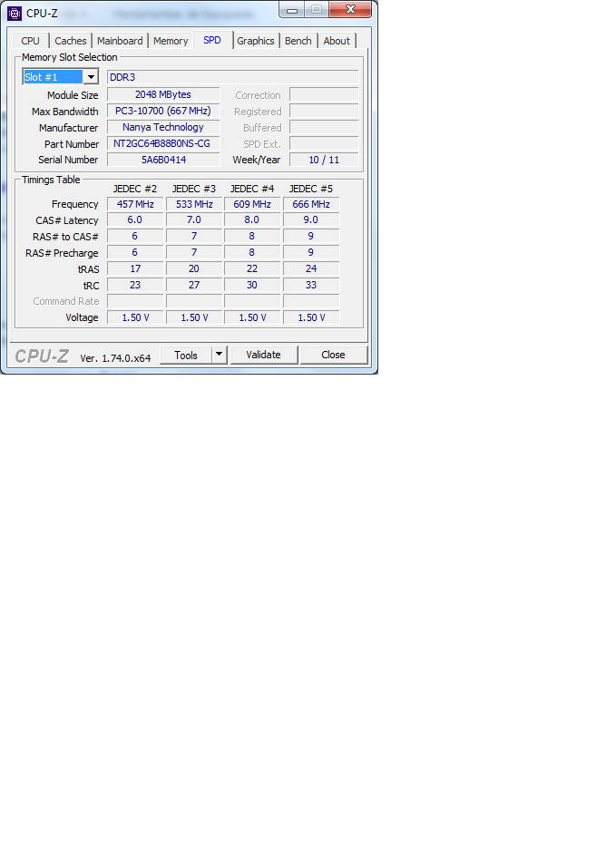
Task: Click the 666 MHz frequency cell
Action: tap(311, 204)
